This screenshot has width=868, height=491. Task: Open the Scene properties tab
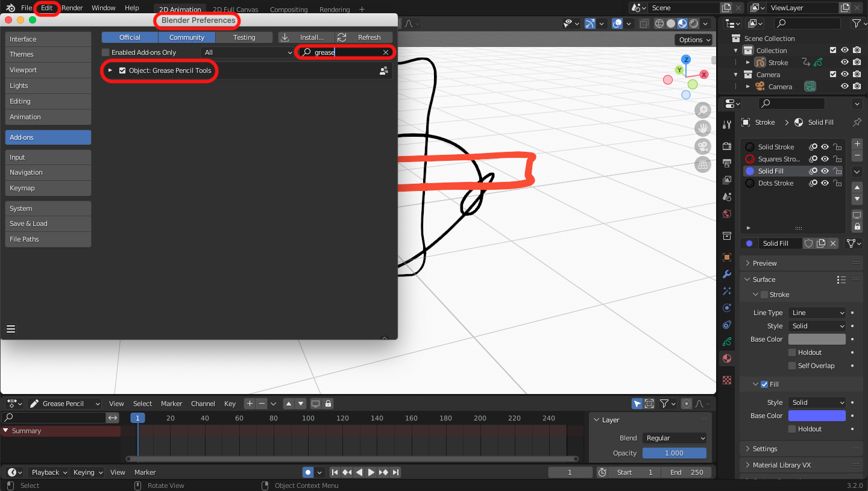click(727, 197)
